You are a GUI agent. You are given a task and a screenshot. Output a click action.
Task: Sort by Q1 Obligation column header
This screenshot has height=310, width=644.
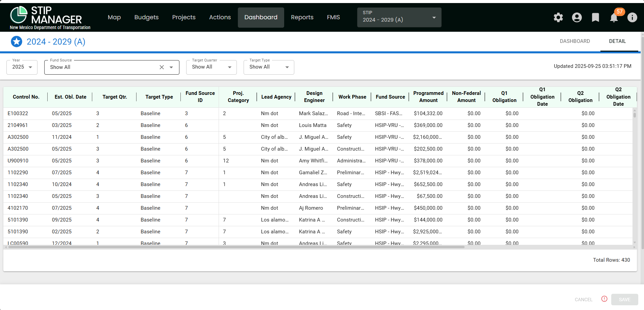(504, 97)
